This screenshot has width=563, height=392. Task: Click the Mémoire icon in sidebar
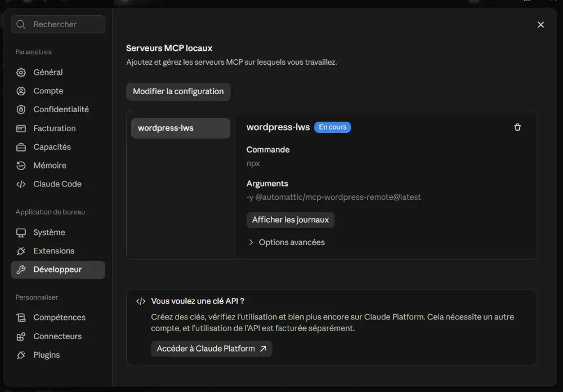pyautogui.click(x=21, y=165)
